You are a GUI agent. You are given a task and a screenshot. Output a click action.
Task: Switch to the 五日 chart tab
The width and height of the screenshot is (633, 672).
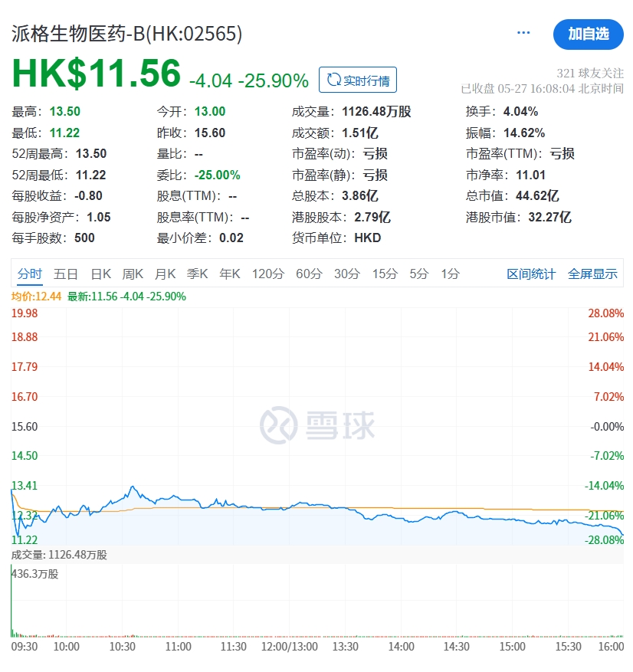coord(66,274)
